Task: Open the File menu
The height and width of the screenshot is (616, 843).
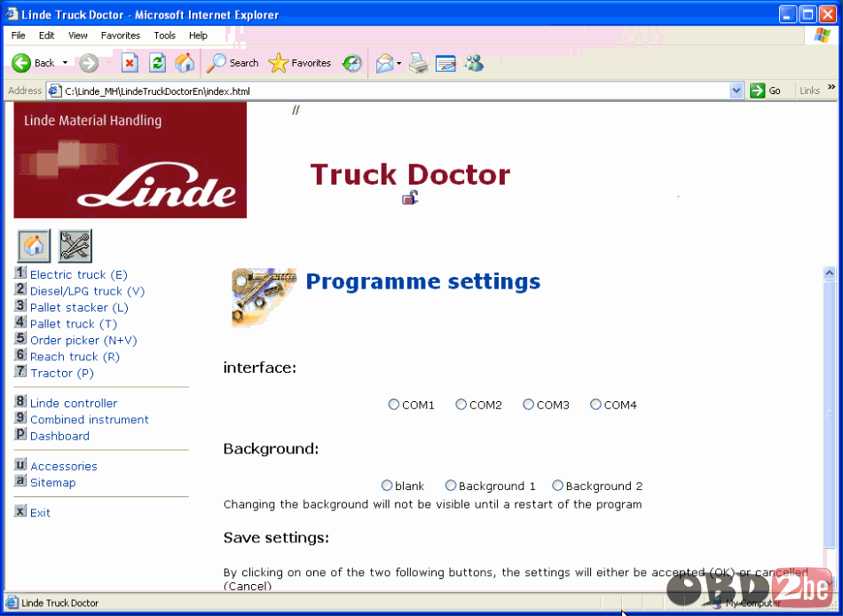Action: tap(19, 36)
